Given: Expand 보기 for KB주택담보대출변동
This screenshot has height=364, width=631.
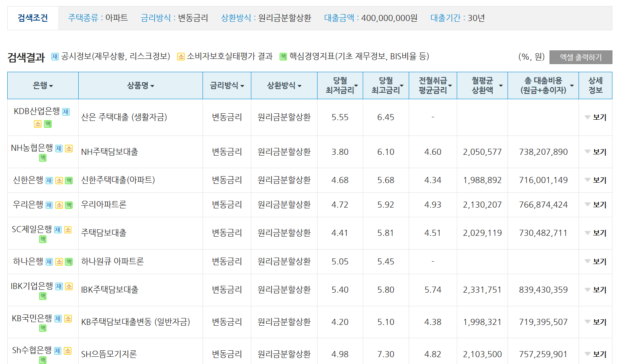Looking at the screenshot, I should click(595, 322).
